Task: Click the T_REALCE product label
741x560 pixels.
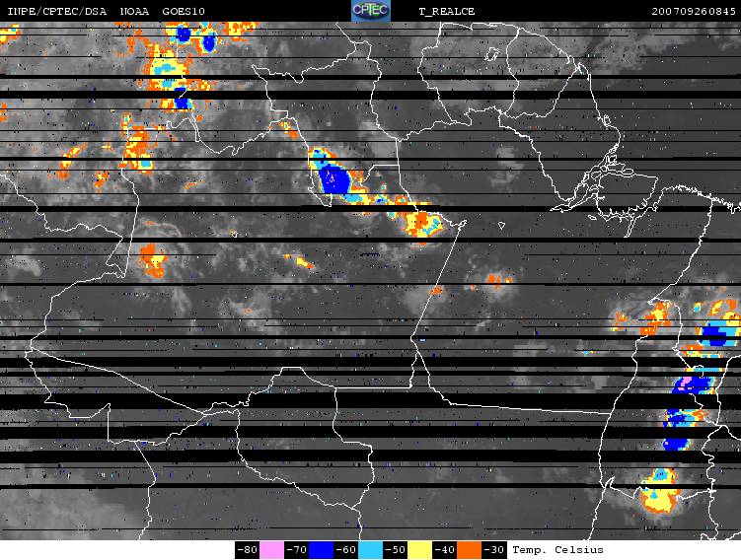Action: click(447, 11)
